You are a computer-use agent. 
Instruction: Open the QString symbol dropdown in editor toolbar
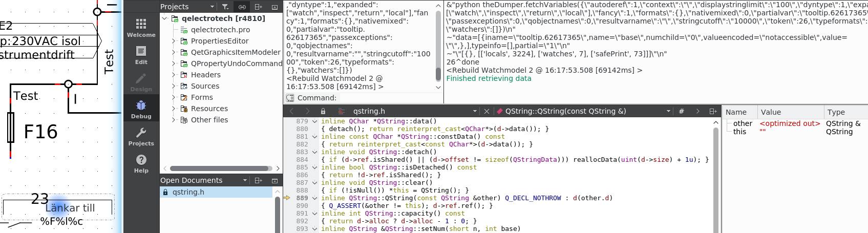tap(668, 111)
